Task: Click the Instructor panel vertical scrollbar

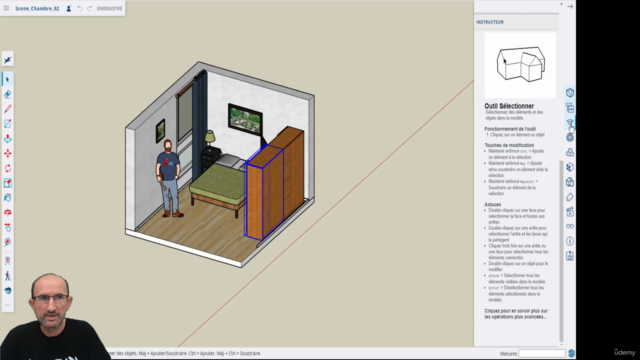Action: point(561,251)
